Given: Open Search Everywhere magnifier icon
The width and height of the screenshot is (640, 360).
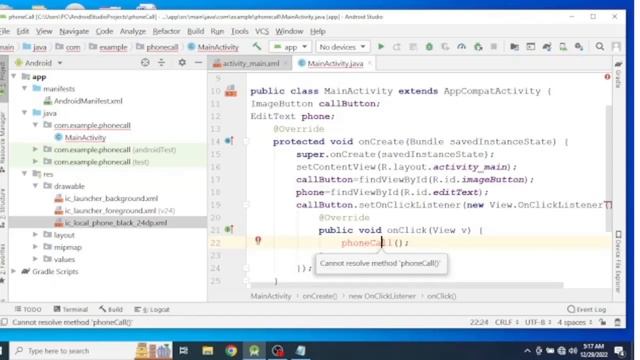Looking at the screenshot, I should (x=600, y=47).
